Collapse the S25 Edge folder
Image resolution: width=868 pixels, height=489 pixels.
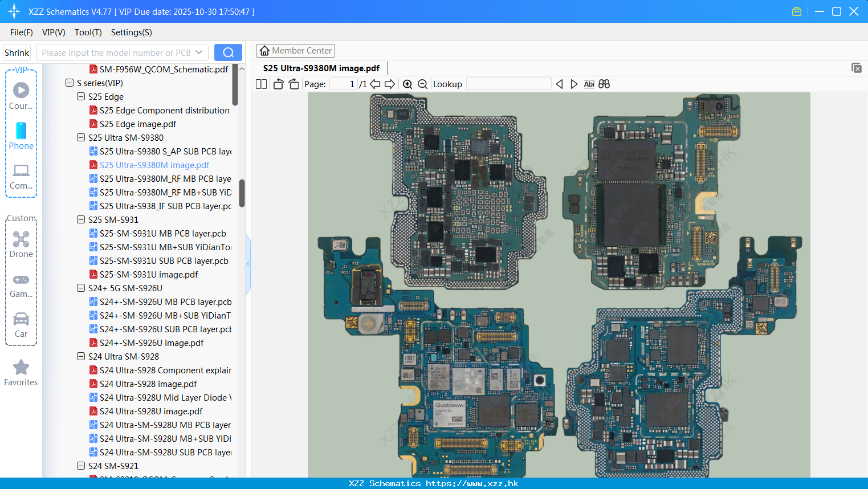pos(81,96)
